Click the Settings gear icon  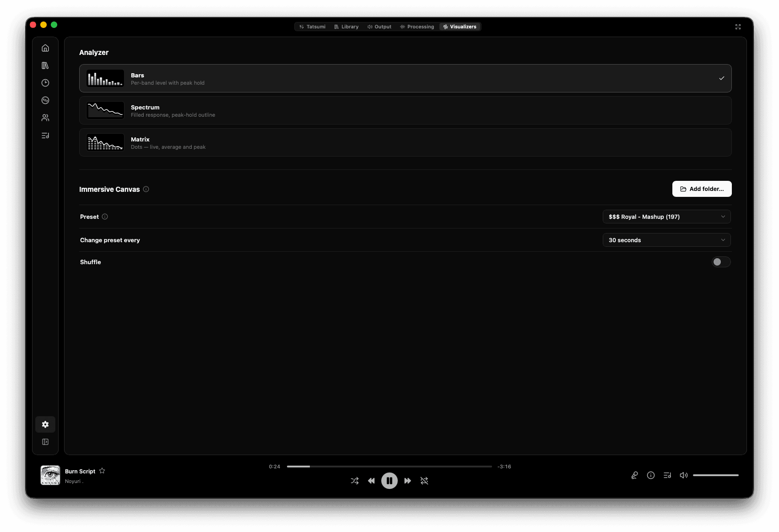coord(45,424)
